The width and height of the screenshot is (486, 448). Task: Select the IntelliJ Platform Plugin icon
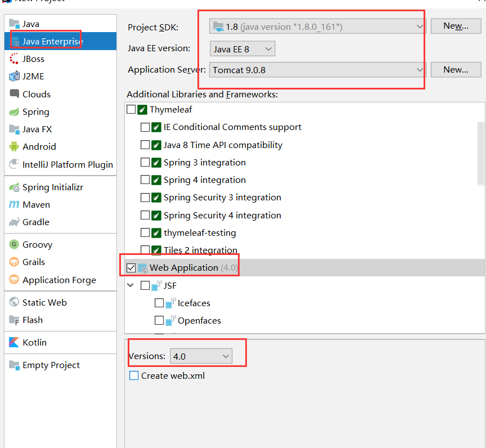click(x=14, y=164)
